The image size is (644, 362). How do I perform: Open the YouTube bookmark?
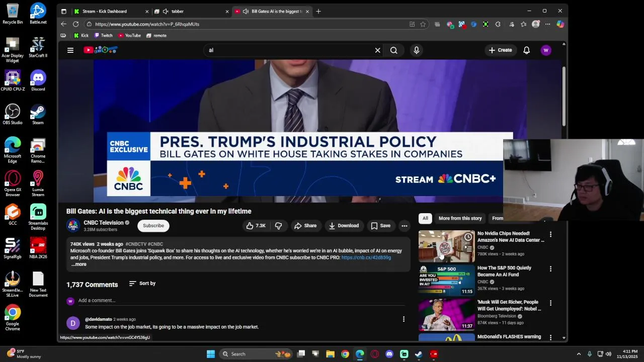[130, 36]
